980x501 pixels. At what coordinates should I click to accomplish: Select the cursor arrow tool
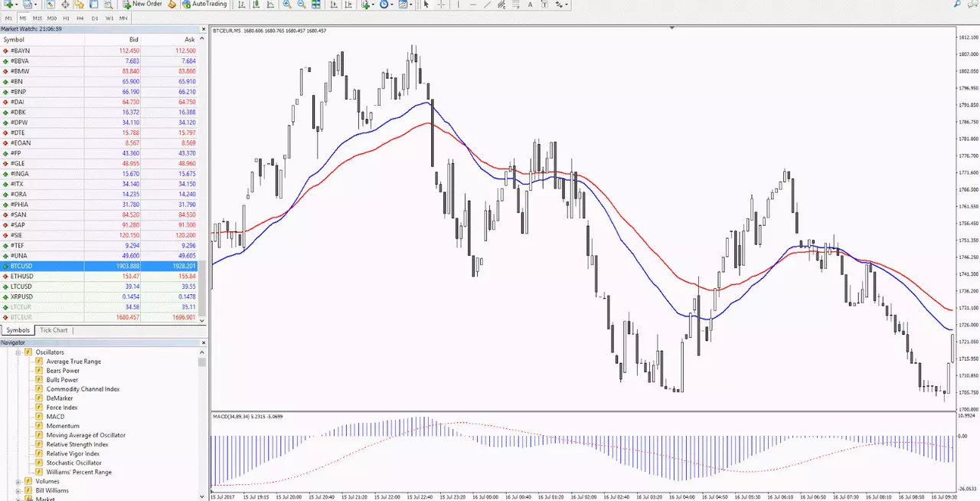[x=426, y=4]
